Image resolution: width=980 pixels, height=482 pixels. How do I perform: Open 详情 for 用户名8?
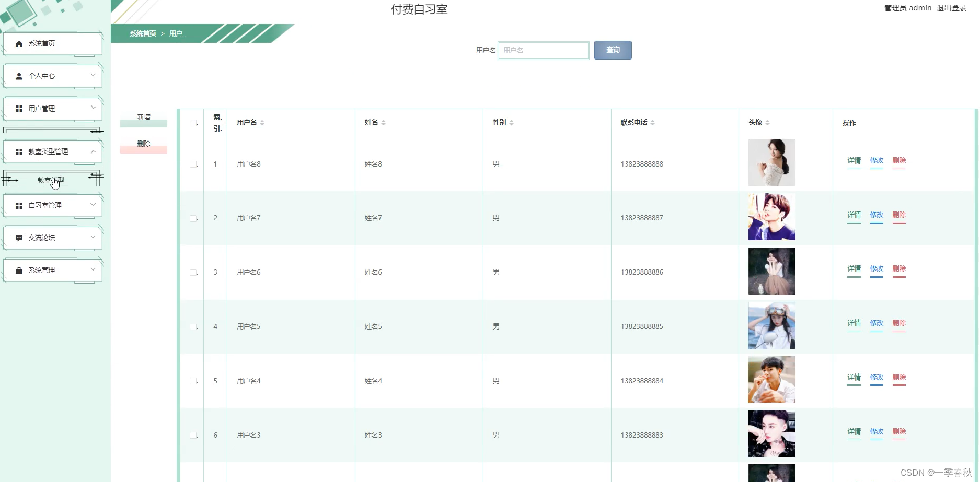point(854,161)
